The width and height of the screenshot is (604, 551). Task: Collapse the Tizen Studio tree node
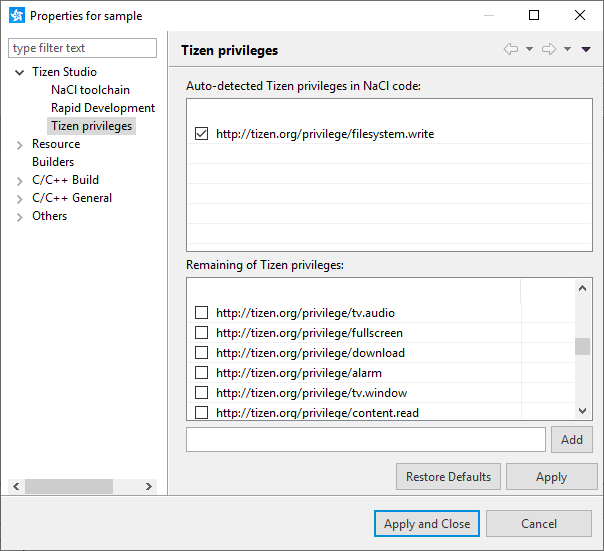coord(20,72)
